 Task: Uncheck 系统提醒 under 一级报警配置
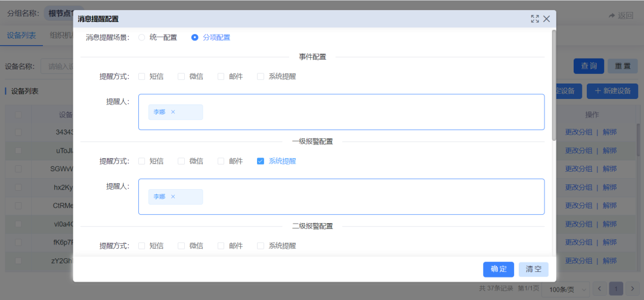[x=261, y=161]
